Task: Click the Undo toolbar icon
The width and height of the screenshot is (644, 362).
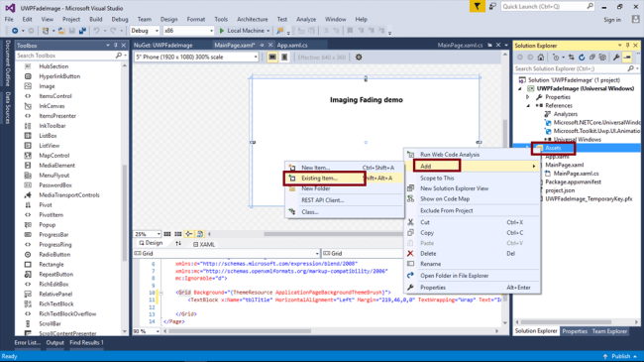Action: click(96, 31)
